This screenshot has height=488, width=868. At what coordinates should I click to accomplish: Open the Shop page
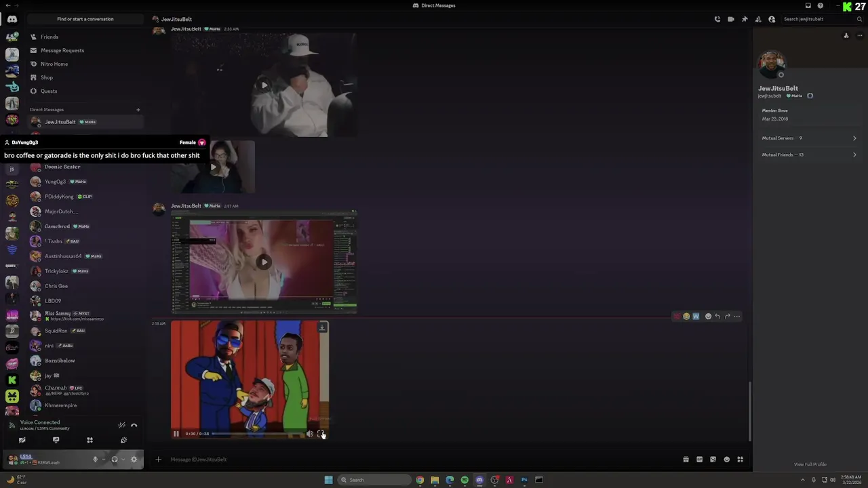85,77
